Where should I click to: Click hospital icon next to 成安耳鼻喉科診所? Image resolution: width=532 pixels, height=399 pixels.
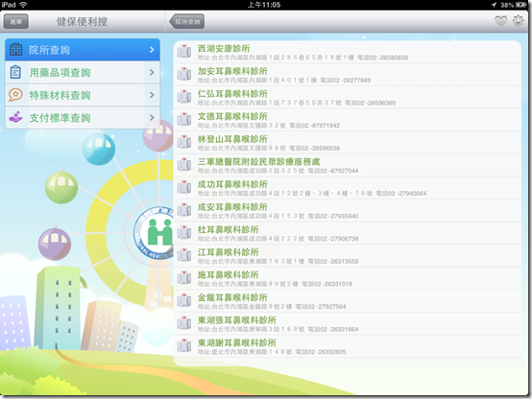pyautogui.click(x=184, y=210)
